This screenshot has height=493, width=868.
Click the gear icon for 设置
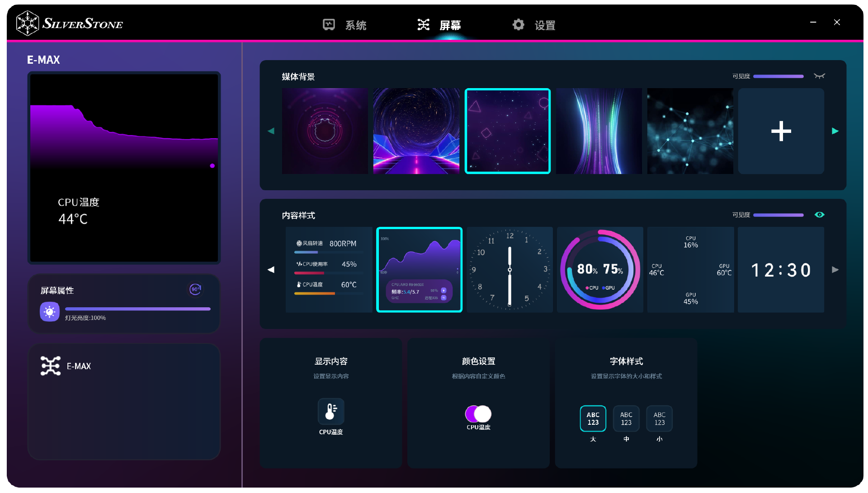518,25
